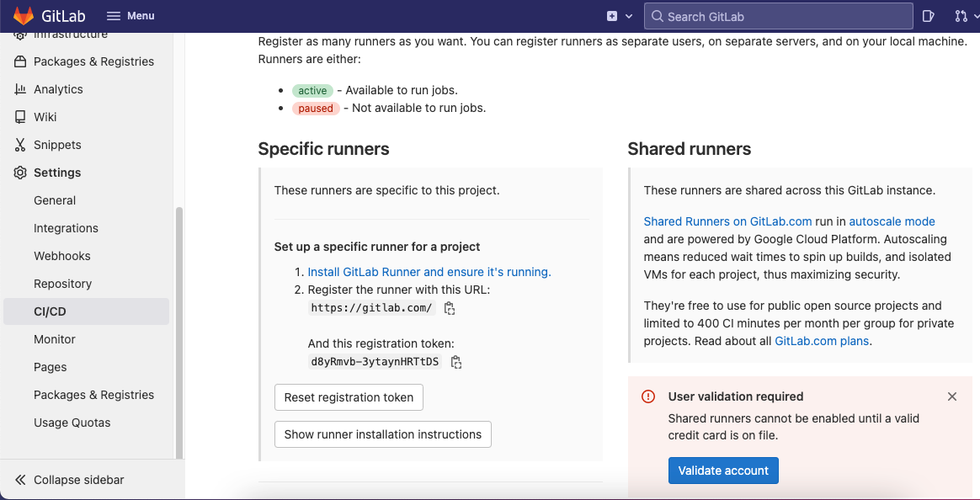Click the sidebar vertical scrollbar
Image resolution: width=980 pixels, height=500 pixels.
[x=179, y=333]
